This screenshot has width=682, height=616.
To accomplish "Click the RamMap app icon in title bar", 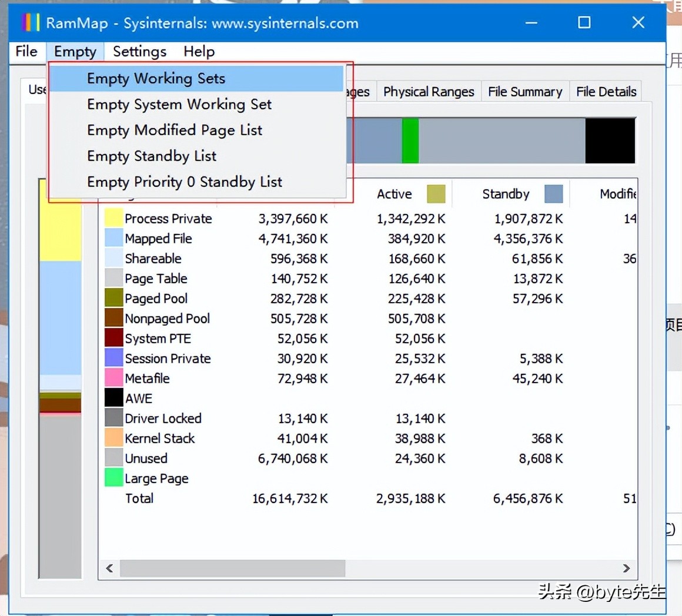I will click(x=31, y=22).
